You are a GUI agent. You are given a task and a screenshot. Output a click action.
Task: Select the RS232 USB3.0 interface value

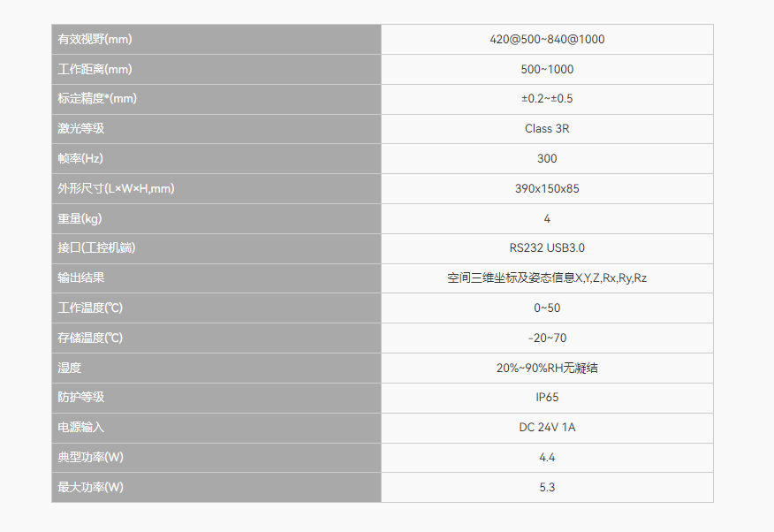(x=547, y=248)
